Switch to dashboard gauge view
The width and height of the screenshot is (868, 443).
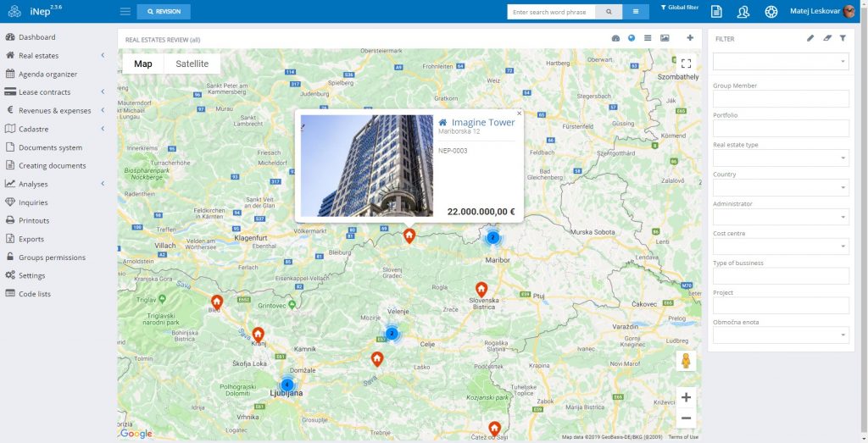tap(615, 38)
